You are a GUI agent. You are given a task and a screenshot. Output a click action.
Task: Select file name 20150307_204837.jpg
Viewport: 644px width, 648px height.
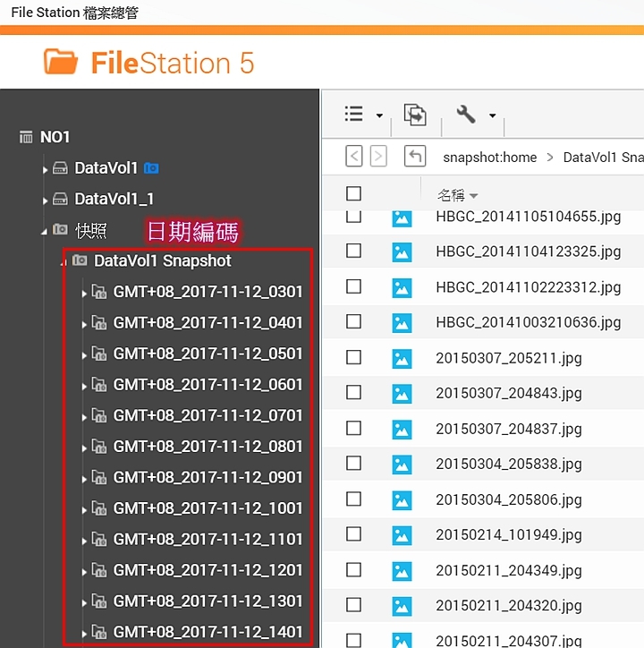(x=509, y=429)
